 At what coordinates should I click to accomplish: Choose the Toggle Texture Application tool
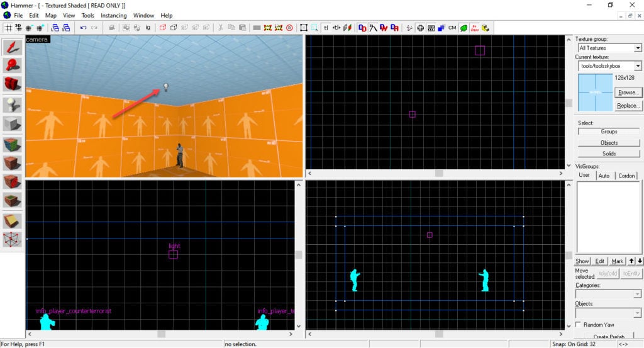(x=13, y=145)
